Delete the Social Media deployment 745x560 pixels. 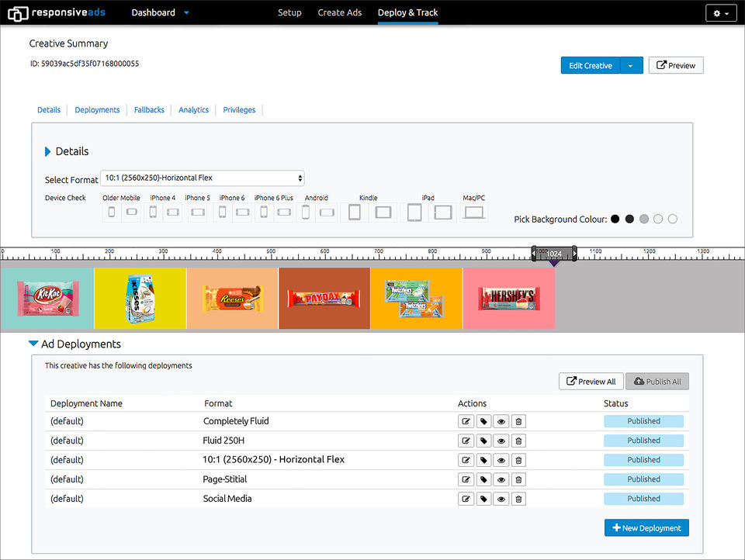pyautogui.click(x=518, y=500)
